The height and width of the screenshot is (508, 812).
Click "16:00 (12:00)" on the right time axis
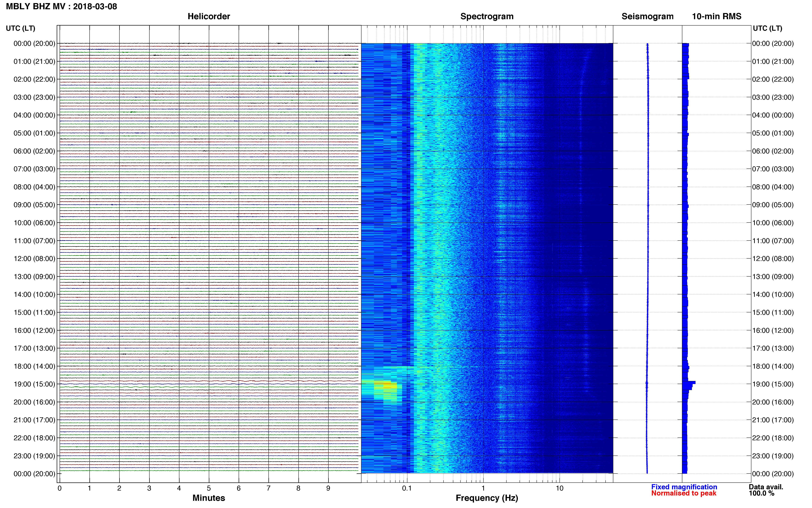tap(773, 331)
